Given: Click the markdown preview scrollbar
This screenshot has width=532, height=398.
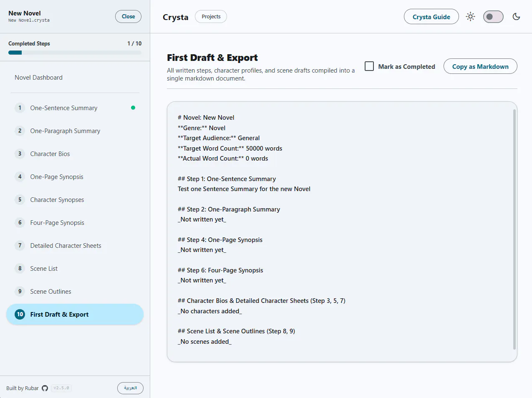Looking at the screenshot, I should coord(514,229).
